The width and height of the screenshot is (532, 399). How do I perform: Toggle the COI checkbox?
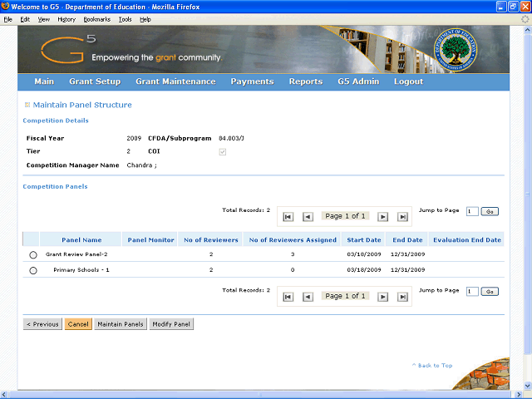click(x=222, y=152)
